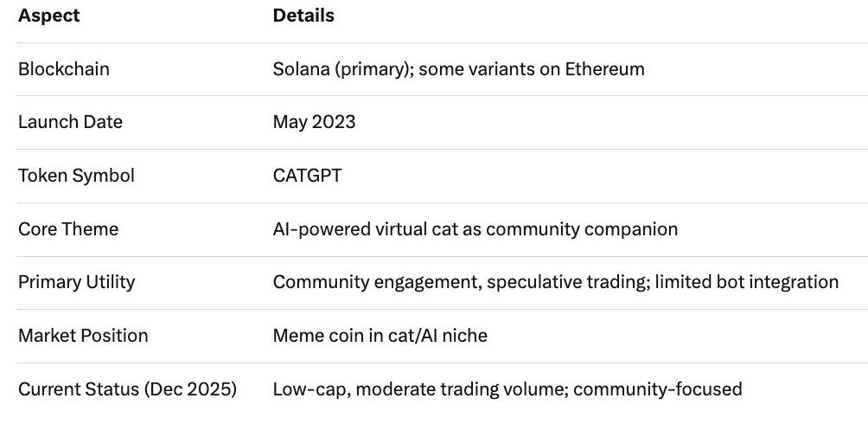Click the May 2023 value
Screen dimensions: 868x424
pyautogui.click(x=314, y=122)
